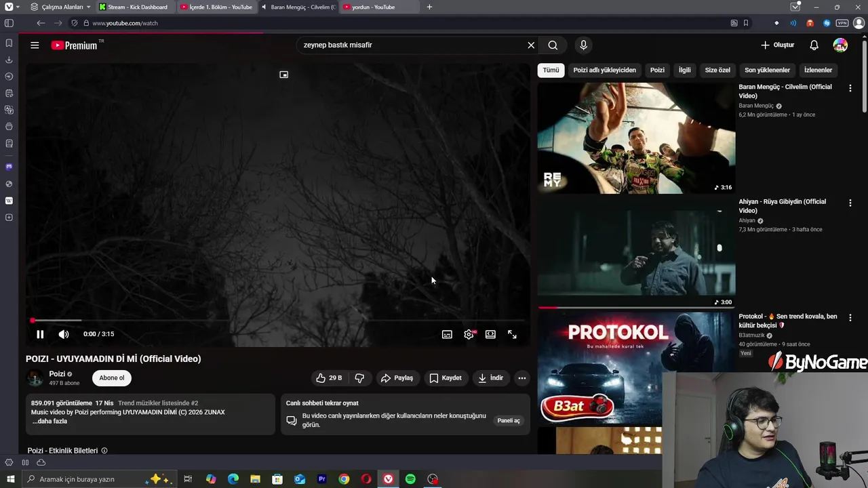Open Çalışma Alanları workspaces dropdown
Image resolution: width=868 pixels, height=488 pixels.
(x=61, y=7)
